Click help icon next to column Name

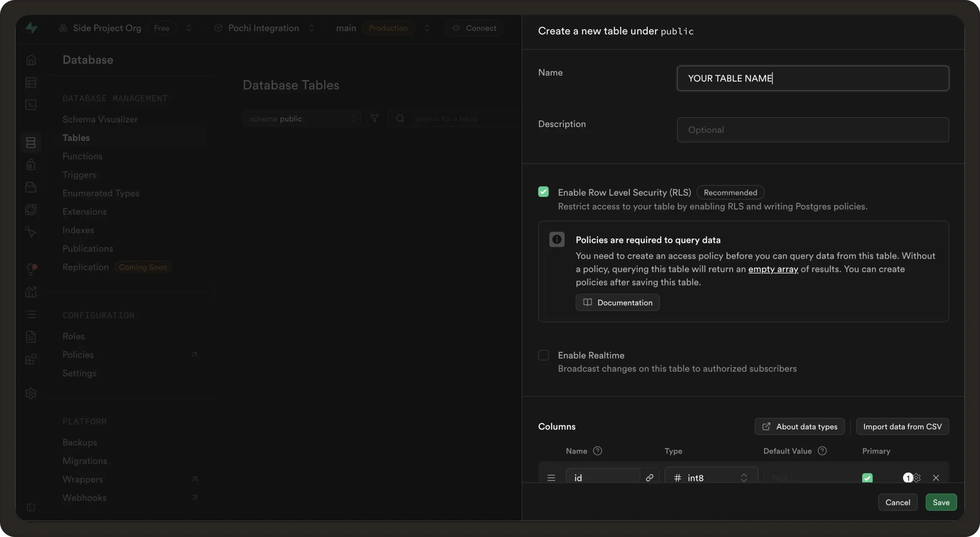[x=597, y=451]
